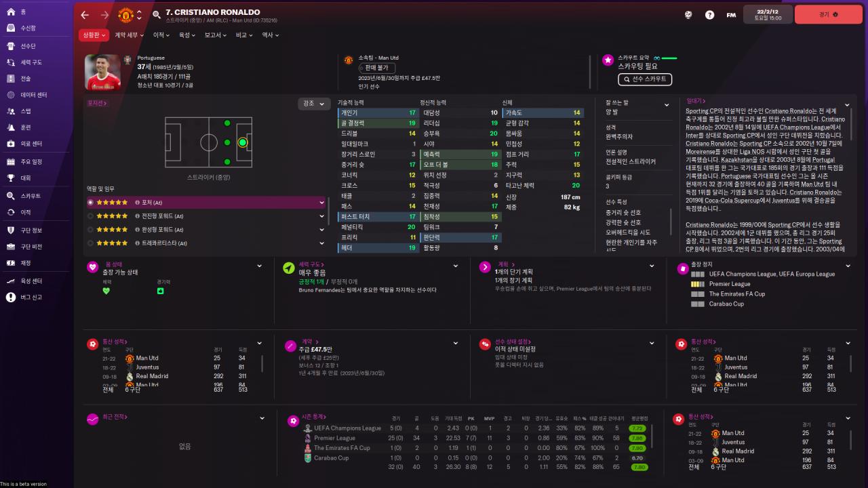Open 대회 trophy icon in sidebar
This screenshot has width=868, height=488.
(x=10, y=178)
